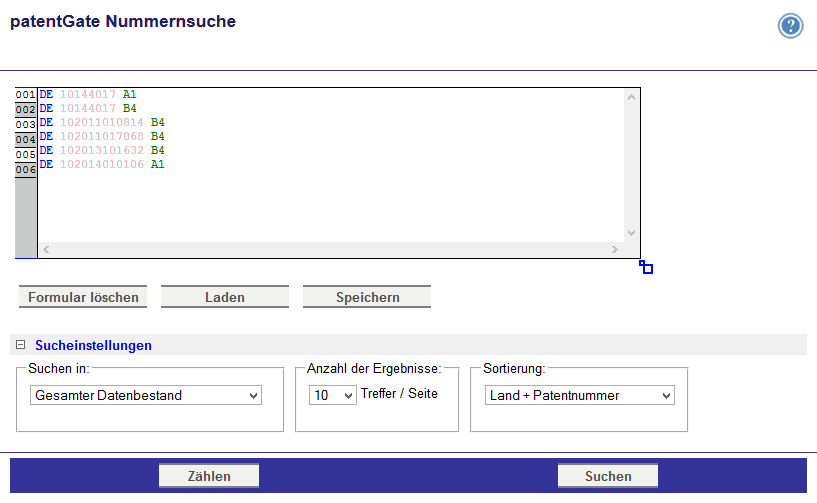Open the Gesamter Datenbestand dropdown

(146, 395)
